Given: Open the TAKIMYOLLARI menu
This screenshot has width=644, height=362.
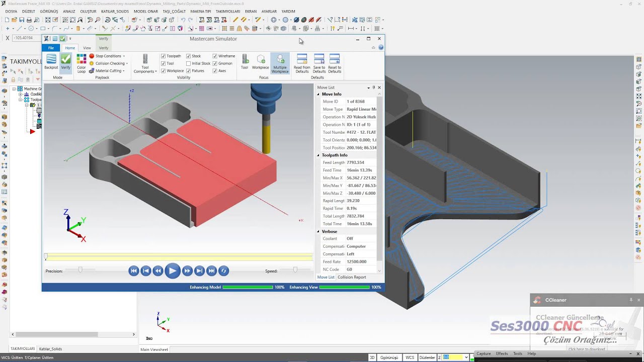Looking at the screenshot, I should click(228, 11).
